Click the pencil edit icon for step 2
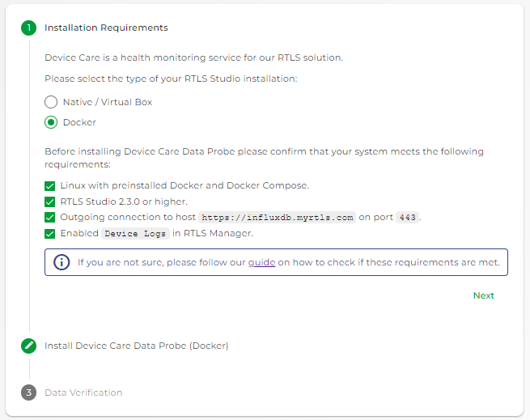The width and height of the screenshot is (530, 420). 29,346
